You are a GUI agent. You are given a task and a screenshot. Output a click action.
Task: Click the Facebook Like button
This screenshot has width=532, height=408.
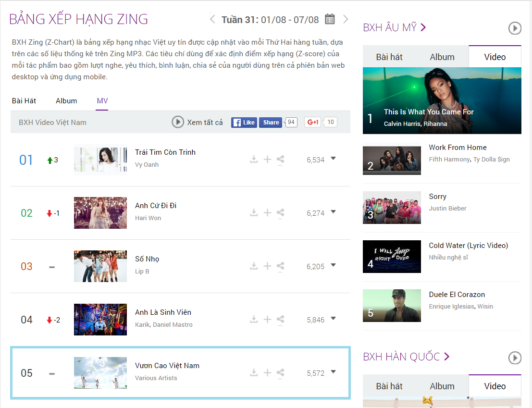pos(244,123)
